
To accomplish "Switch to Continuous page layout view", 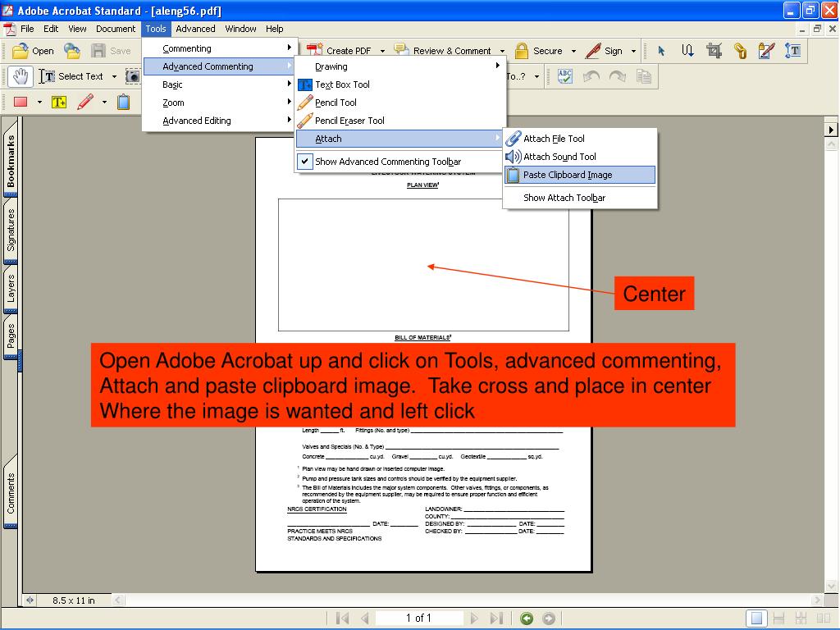I will click(778, 619).
